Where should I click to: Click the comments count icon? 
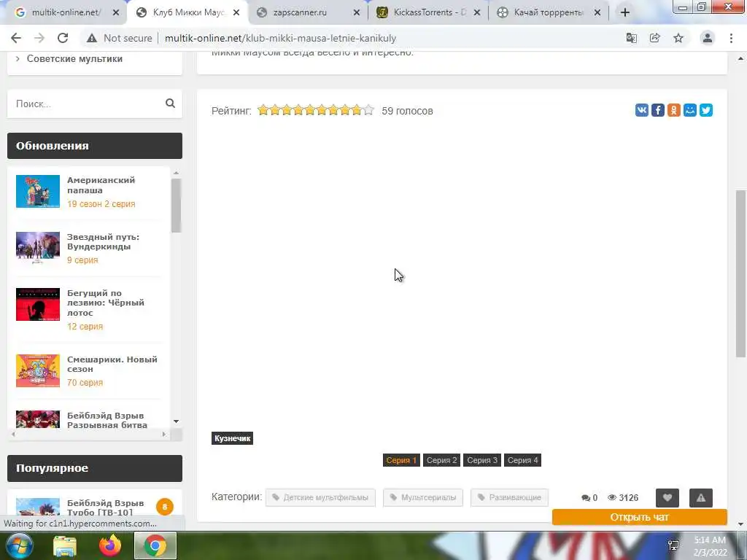586,497
